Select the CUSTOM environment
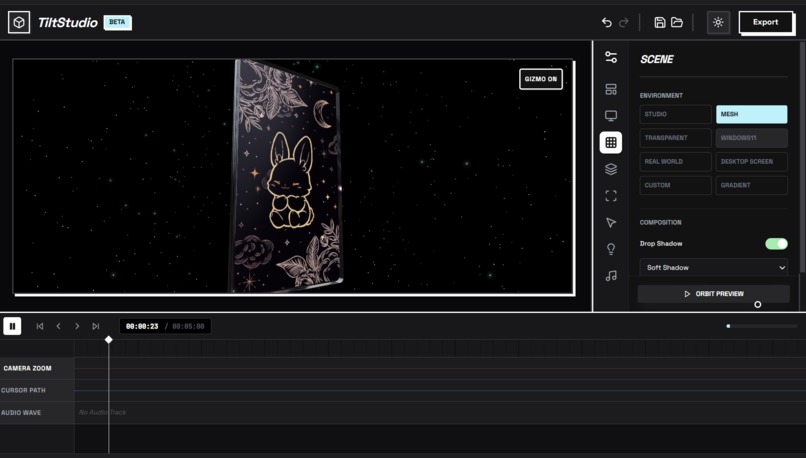 pyautogui.click(x=675, y=185)
